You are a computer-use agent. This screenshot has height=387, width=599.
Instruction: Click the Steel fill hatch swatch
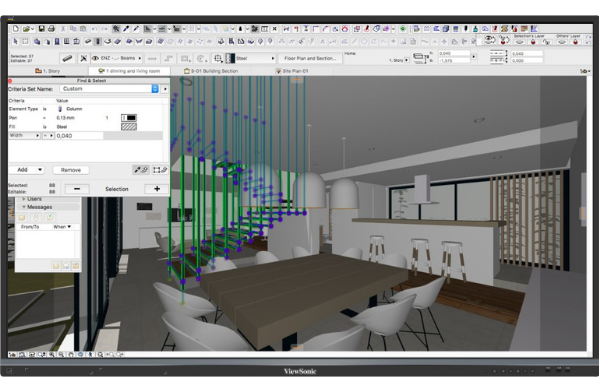(129, 127)
